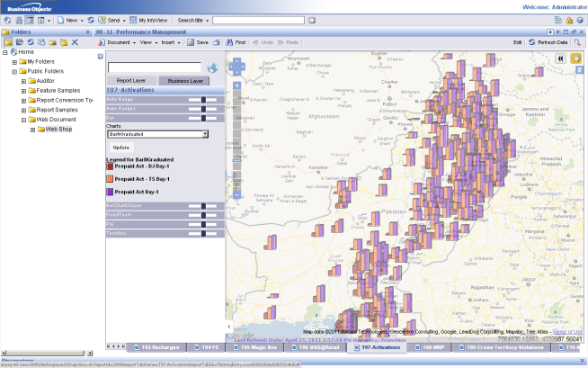Open the New dropdown menu
The width and height of the screenshot is (588, 368).
[x=82, y=21]
